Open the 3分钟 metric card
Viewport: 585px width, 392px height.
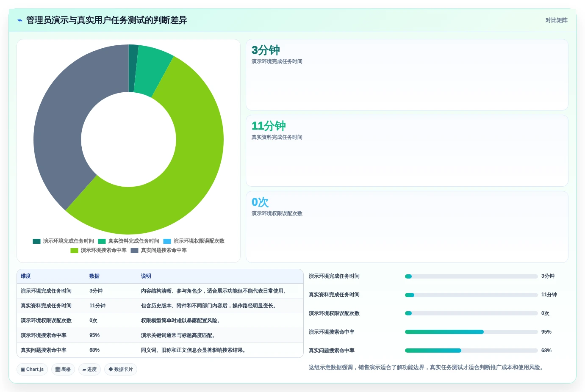407,75
